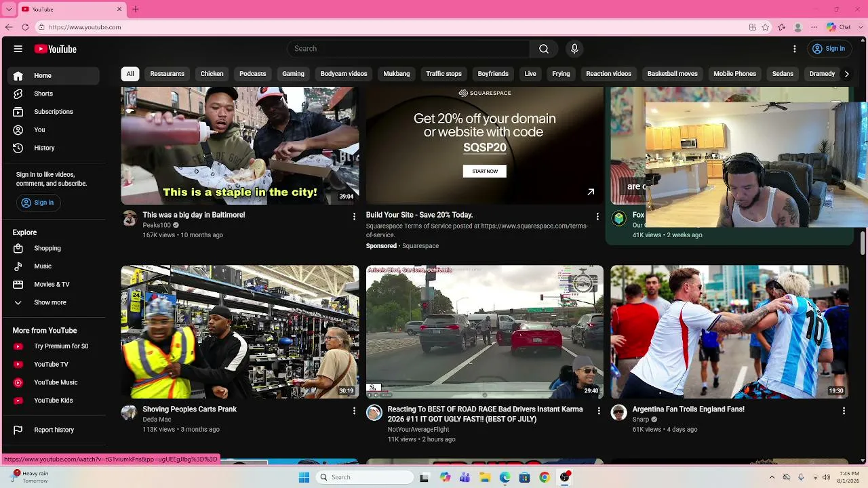Open options menu for Baltimore video
The width and height of the screenshot is (868, 488).
click(354, 216)
